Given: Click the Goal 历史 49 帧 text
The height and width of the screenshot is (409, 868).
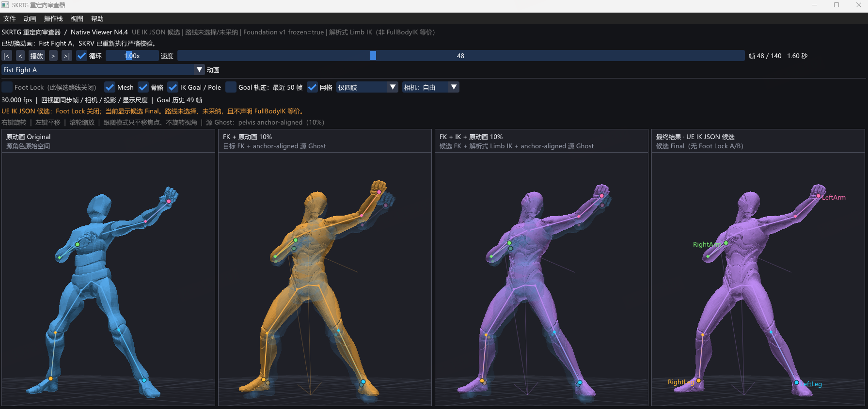Looking at the screenshot, I should [179, 100].
